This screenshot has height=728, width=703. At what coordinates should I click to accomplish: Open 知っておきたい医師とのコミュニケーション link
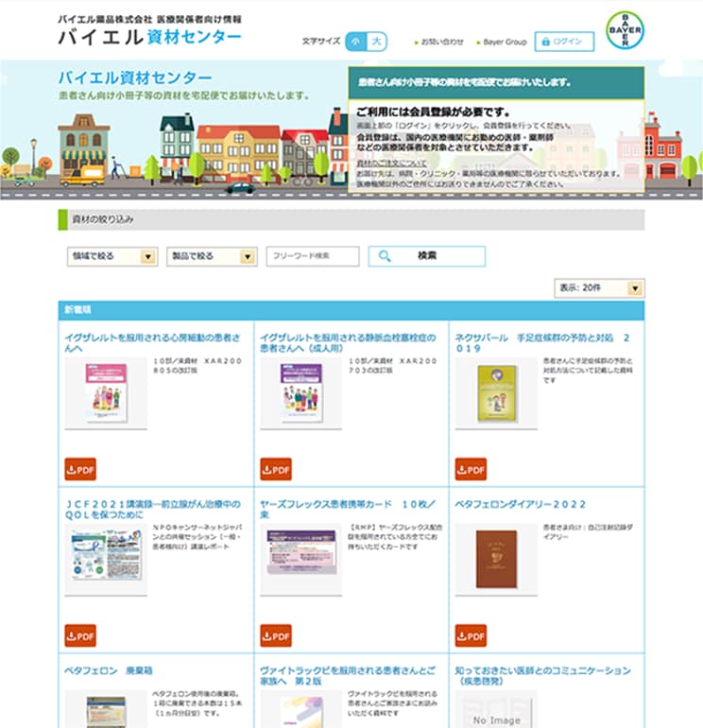pos(543,676)
